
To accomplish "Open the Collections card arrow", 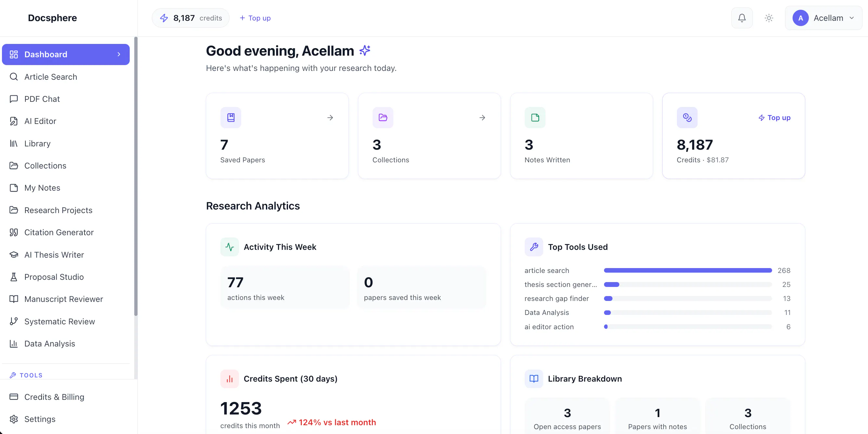I will 482,118.
